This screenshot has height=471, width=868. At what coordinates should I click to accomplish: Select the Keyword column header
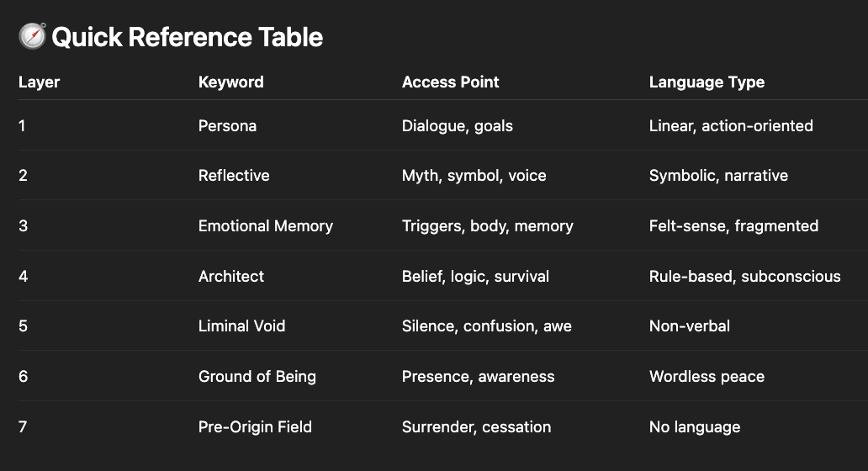point(230,82)
